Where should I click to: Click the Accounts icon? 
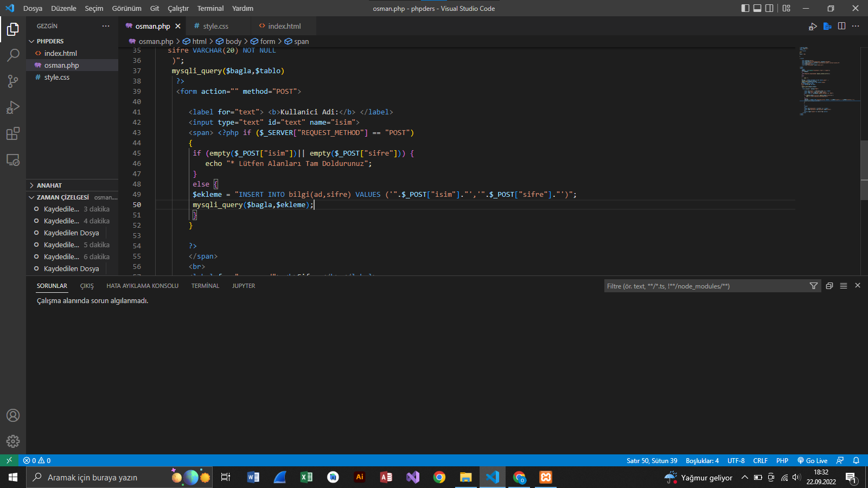[x=13, y=415]
